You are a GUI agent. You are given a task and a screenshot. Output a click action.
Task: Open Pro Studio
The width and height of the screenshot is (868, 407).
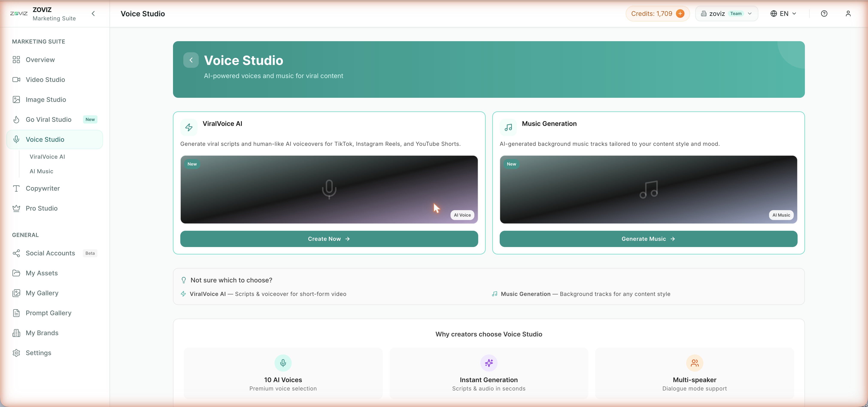coord(55,208)
